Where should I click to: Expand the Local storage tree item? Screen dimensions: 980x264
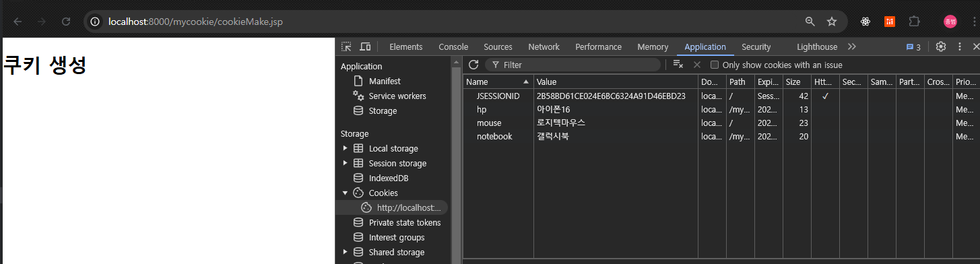(x=346, y=148)
